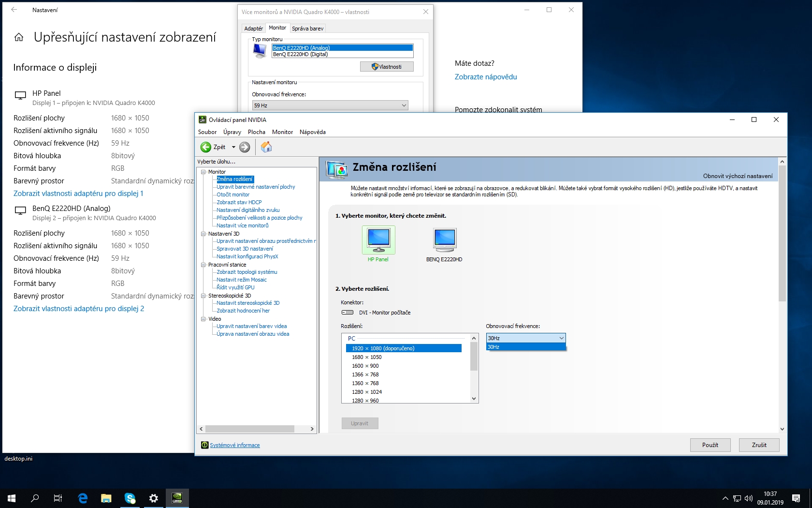Click task tree horizontal scrollbar right arrow

point(312,429)
